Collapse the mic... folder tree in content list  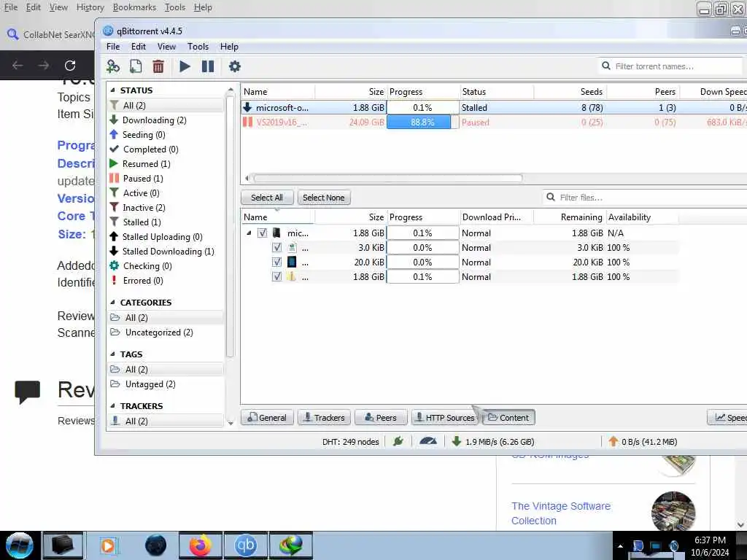tap(249, 233)
